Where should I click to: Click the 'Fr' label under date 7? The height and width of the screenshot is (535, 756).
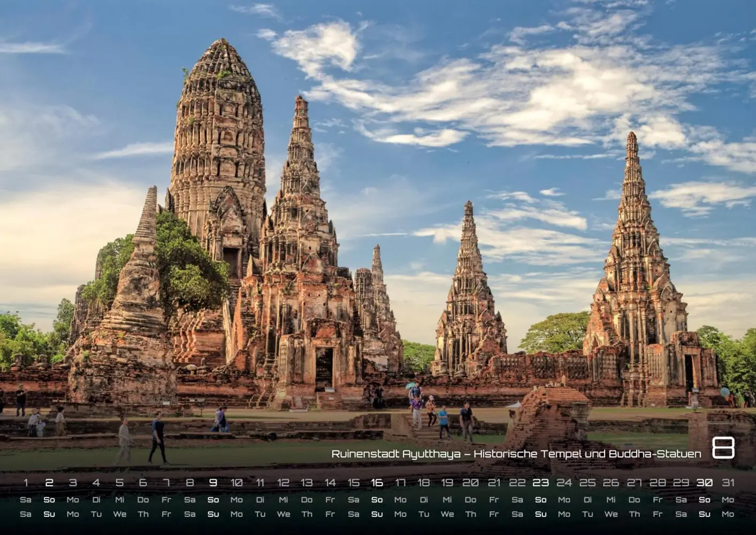point(166,499)
